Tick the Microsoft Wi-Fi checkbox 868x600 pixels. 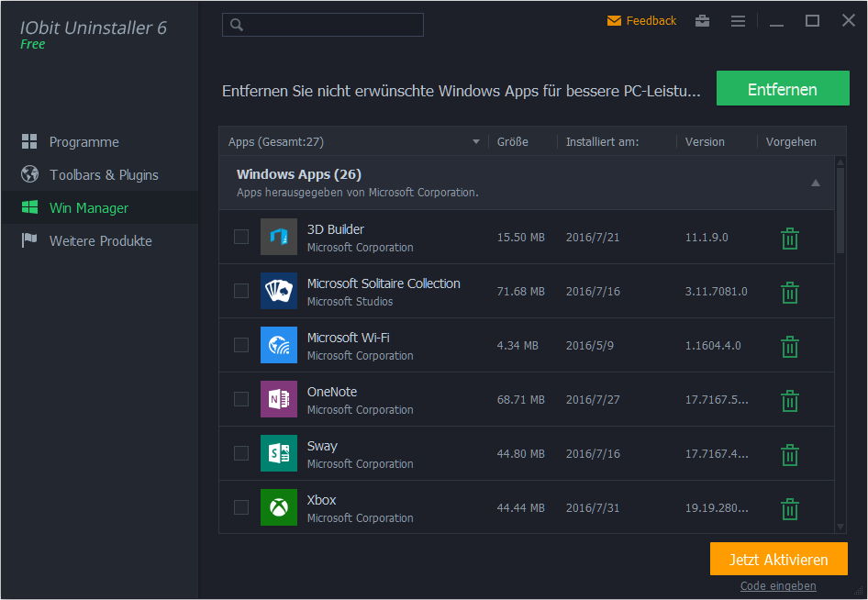coord(240,345)
